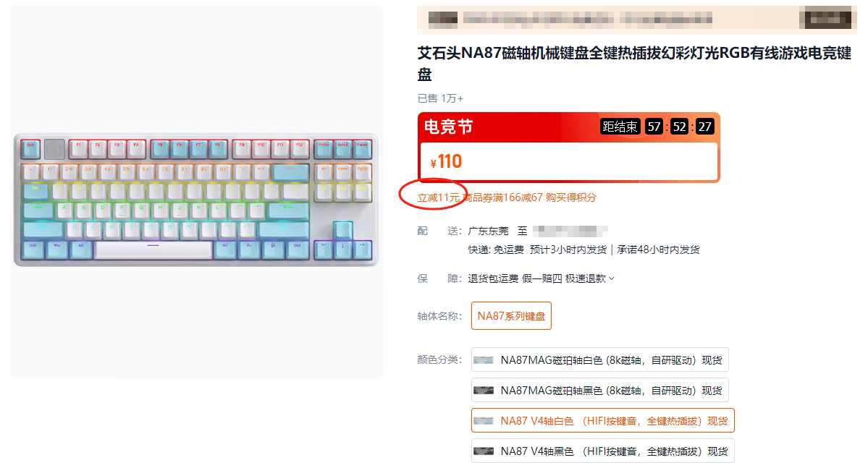Click the black keyboard icon in V4轴黑色 option

(484, 451)
